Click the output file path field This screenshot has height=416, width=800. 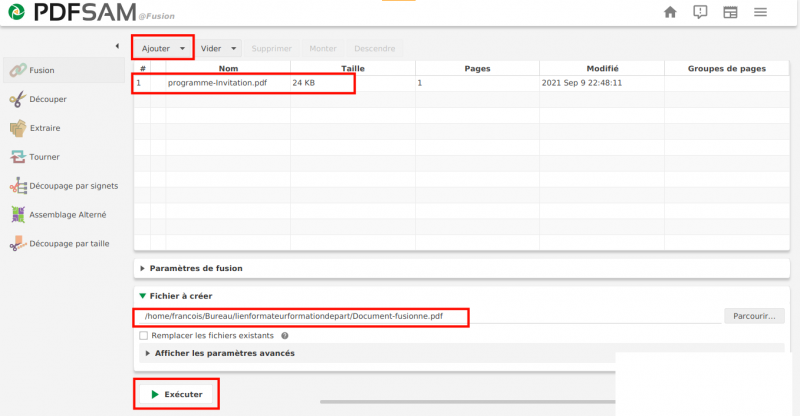429,316
